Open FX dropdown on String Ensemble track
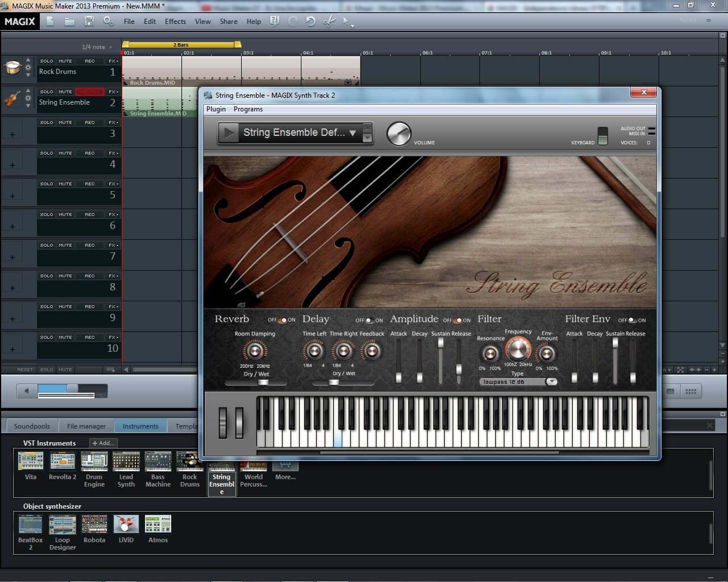The width and height of the screenshot is (728, 582). [113, 92]
